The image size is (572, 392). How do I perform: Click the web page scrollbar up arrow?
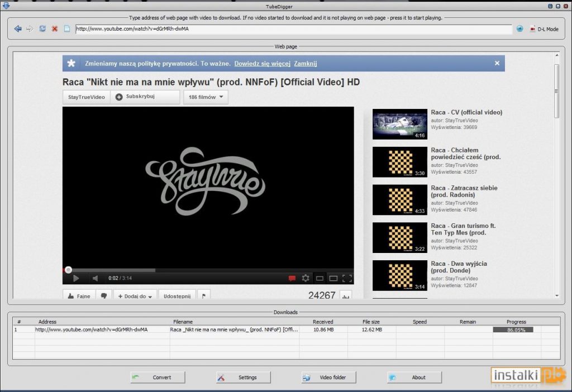(557, 55)
